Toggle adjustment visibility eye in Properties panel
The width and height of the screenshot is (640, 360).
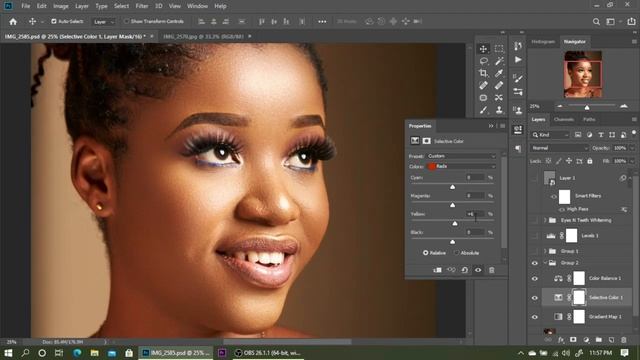478,270
